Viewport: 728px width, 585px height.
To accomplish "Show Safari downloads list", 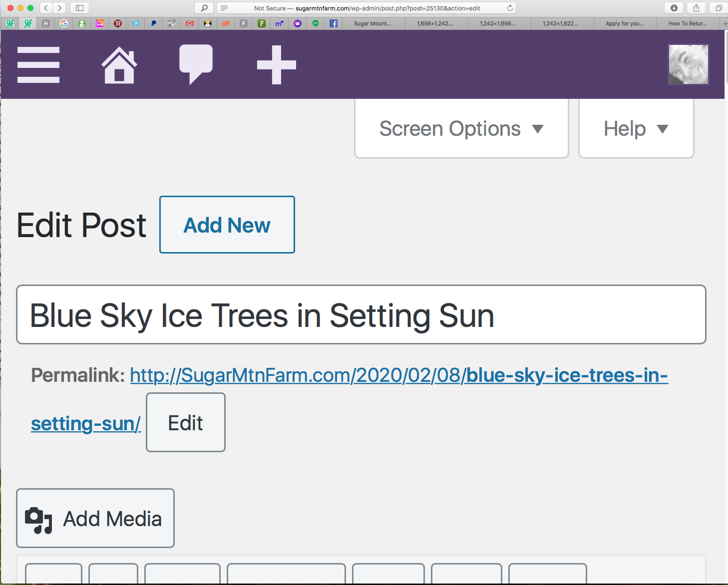I will point(674,8).
